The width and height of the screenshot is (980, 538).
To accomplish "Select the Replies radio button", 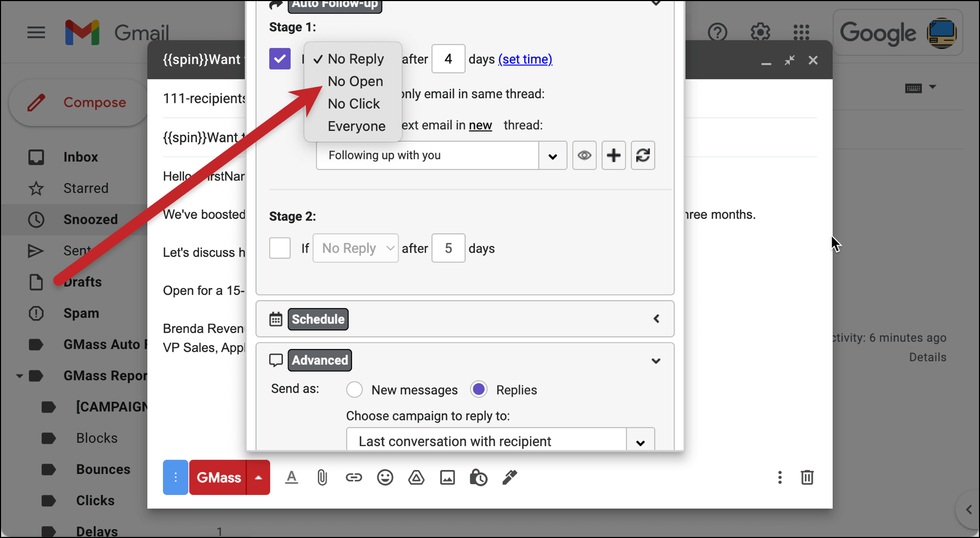I will point(479,390).
